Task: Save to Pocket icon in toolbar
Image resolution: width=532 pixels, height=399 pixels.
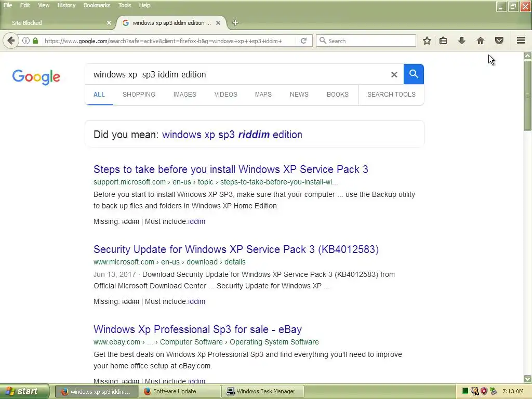Action: [499, 41]
